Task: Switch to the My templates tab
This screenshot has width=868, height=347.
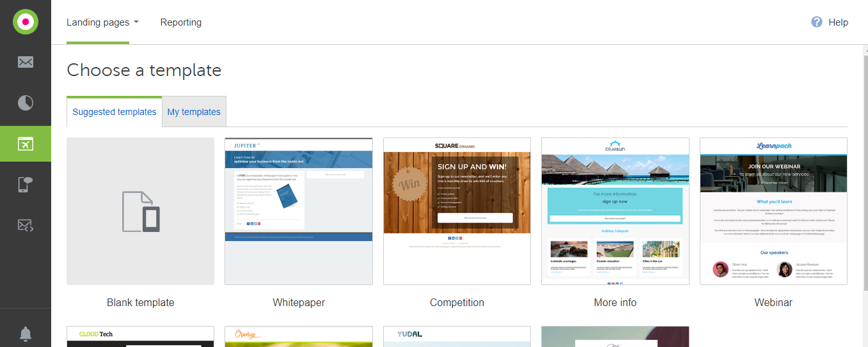Action: (194, 112)
